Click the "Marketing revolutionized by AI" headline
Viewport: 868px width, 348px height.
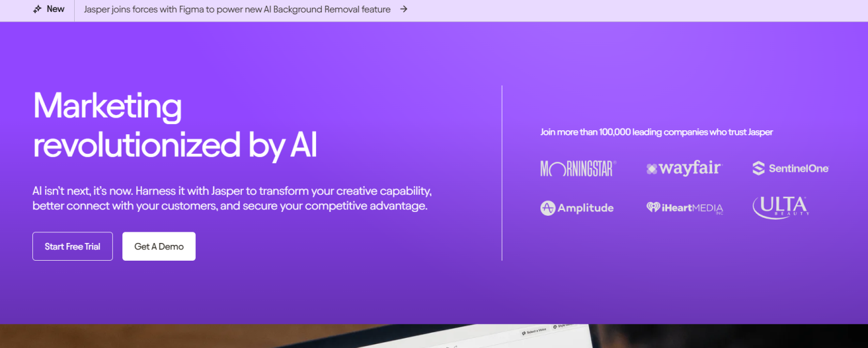pos(175,125)
